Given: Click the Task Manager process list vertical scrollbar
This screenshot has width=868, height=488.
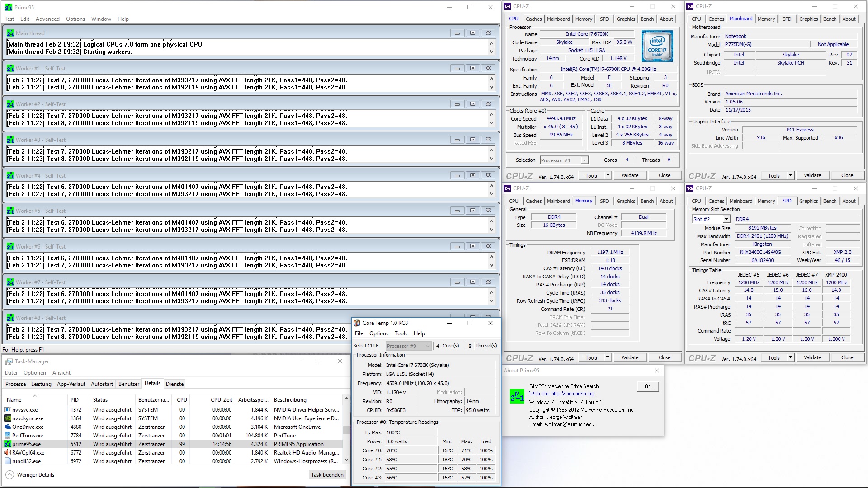Looking at the screenshot, I should tap(346, 429).
